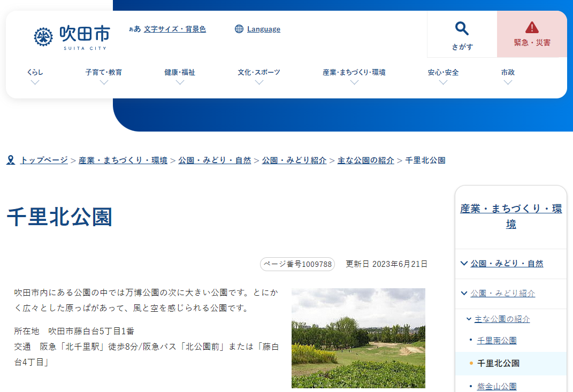The height and width of the screenshot is (392, 573).
Task: Open the 産業・まちづくり・環境 navigation menu
Action: click(354, 82)
